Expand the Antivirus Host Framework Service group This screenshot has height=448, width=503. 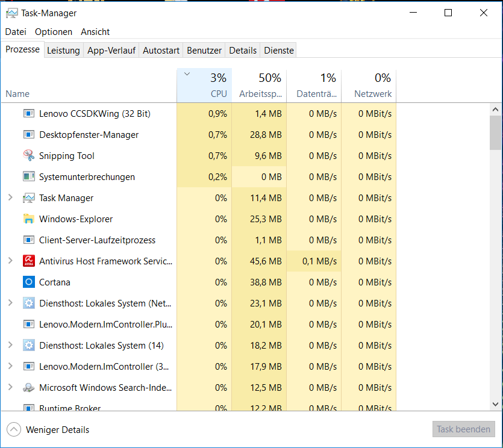coord(10,261)
